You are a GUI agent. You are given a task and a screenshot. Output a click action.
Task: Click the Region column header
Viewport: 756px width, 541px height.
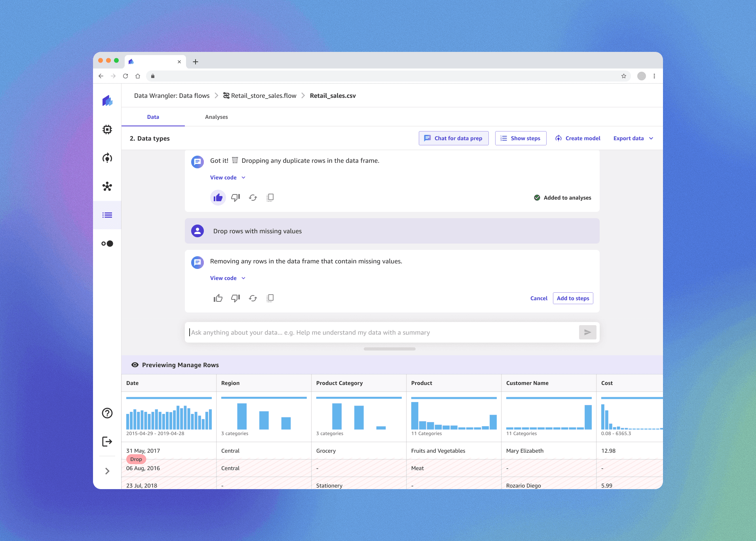(264, 383)
